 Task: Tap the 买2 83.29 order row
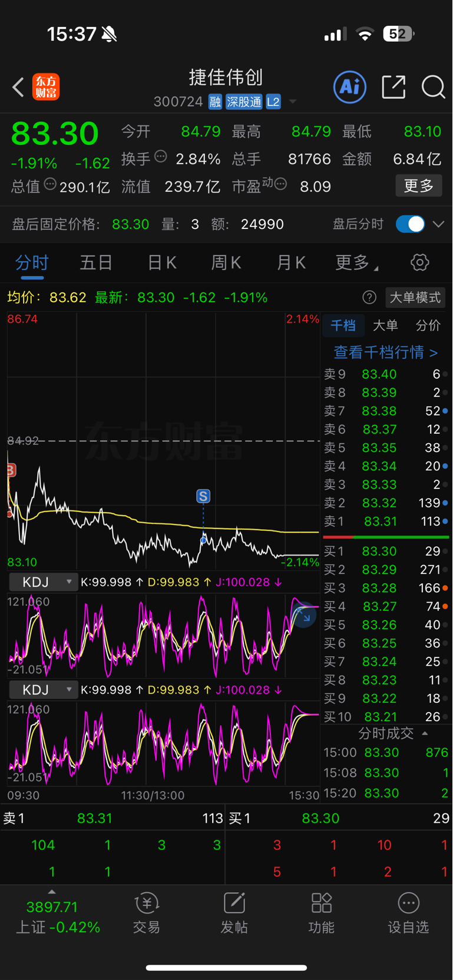386,570
